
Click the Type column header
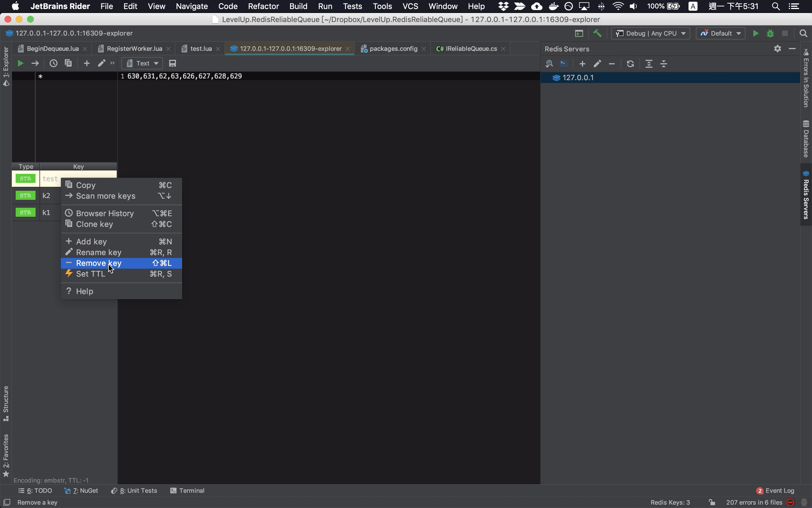tap(26, 167)
